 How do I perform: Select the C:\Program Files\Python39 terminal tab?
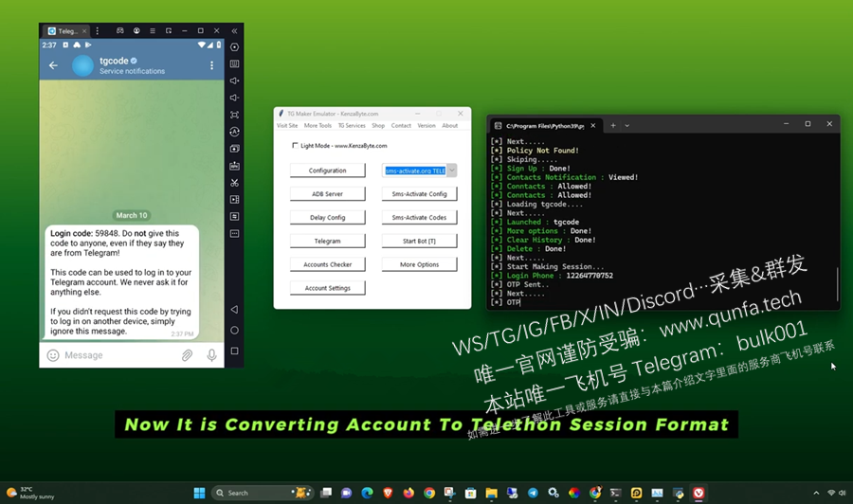(545, 126)
